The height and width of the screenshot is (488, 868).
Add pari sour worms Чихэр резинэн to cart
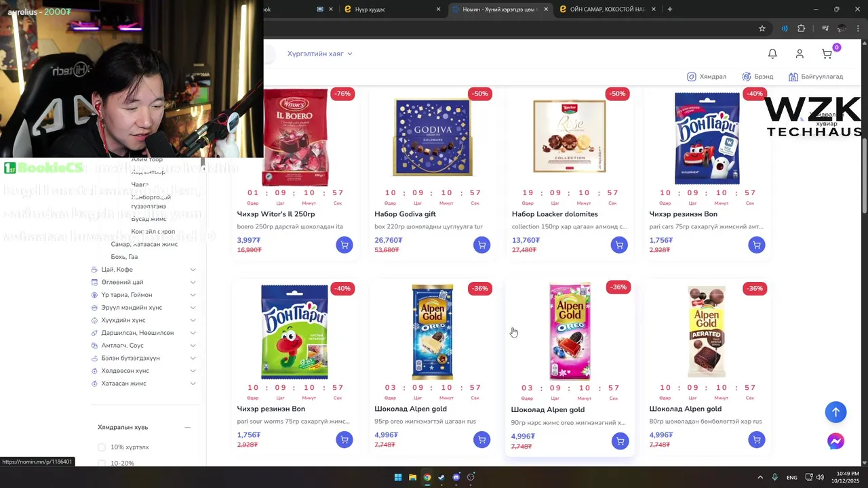tap(344, 440)
